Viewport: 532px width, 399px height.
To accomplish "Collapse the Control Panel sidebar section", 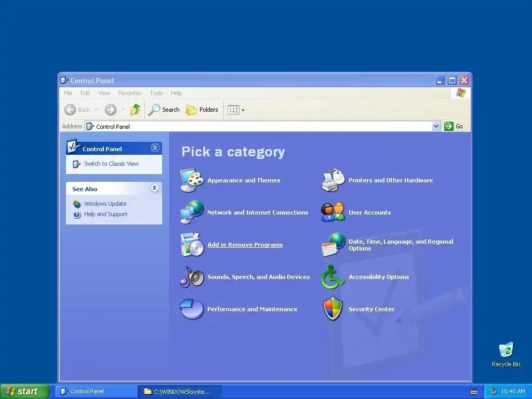I will tap(155, 148).
